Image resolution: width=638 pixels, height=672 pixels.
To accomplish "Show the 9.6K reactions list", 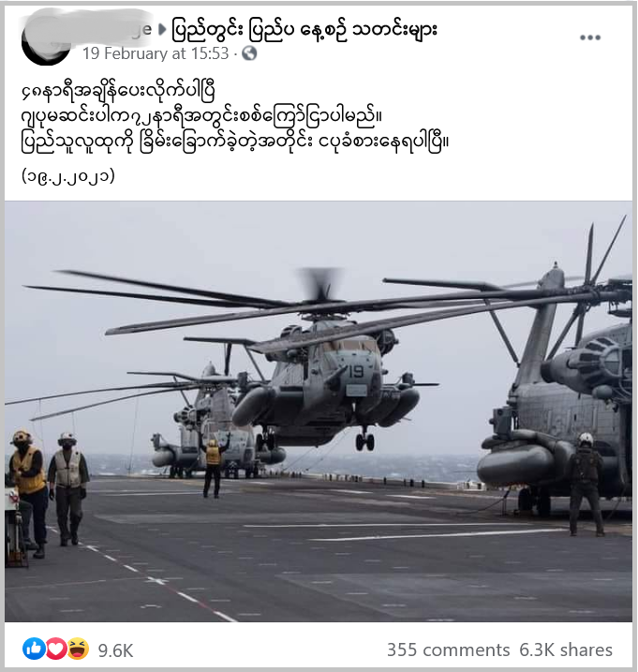I will pos(115,650).
